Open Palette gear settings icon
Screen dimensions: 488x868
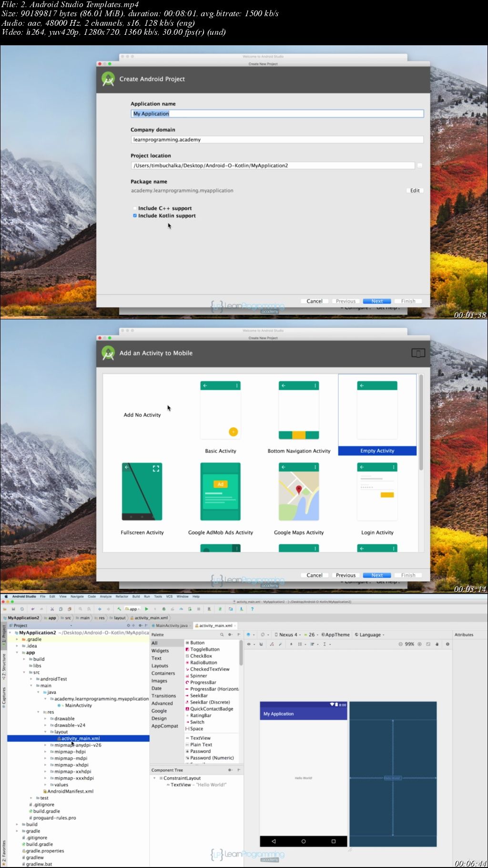tap(230, 634)
